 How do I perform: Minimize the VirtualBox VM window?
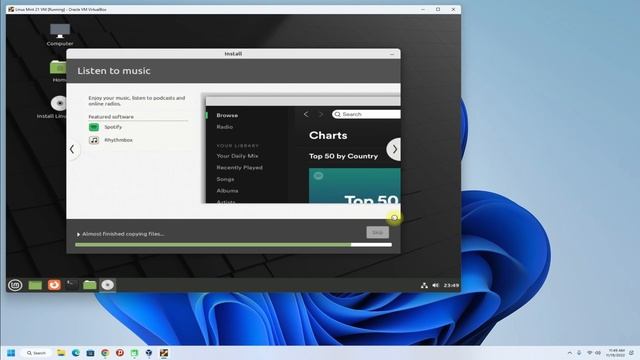click(x=423, y=9)
